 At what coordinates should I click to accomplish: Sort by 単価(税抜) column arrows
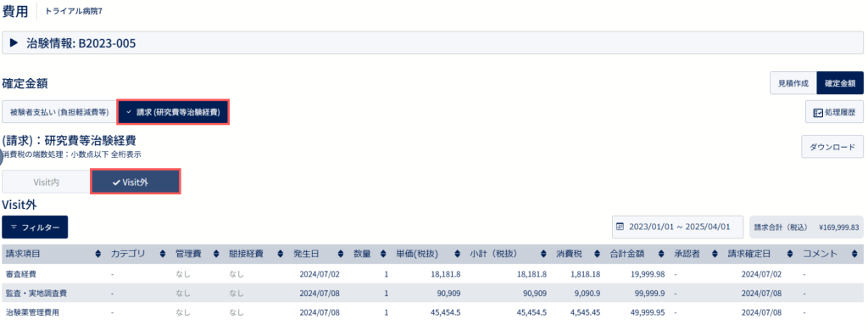[457, 254]
